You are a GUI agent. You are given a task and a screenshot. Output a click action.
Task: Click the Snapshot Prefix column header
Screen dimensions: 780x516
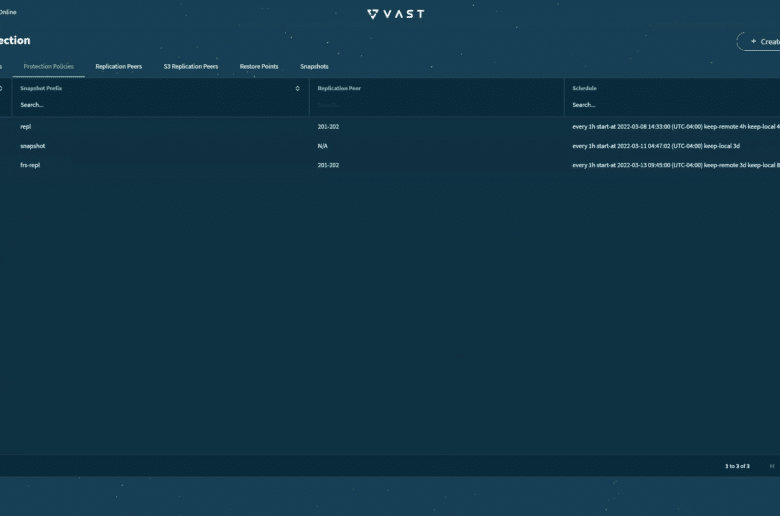pyautogui.click(x=41, y=88)
